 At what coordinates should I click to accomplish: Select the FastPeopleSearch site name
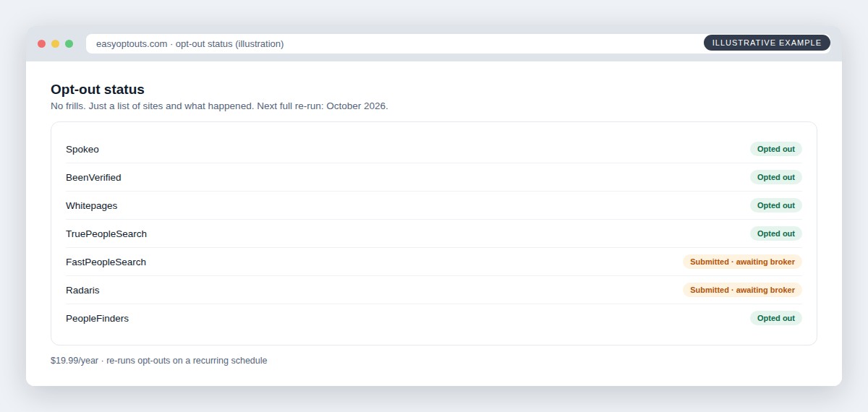tap(106, 262)
